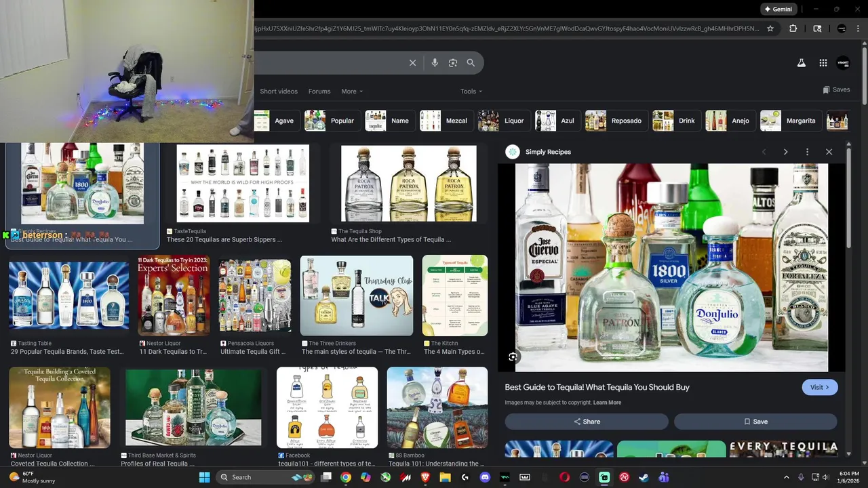Viewport: 868px width, 488px height.
Task: Go to previous image in preview panel
Action: (x=764, y=152)
